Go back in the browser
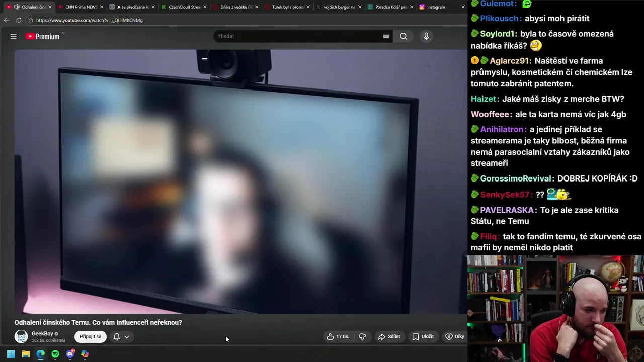The width and height of the screenshot is (644, 362). tap(7, 20)
